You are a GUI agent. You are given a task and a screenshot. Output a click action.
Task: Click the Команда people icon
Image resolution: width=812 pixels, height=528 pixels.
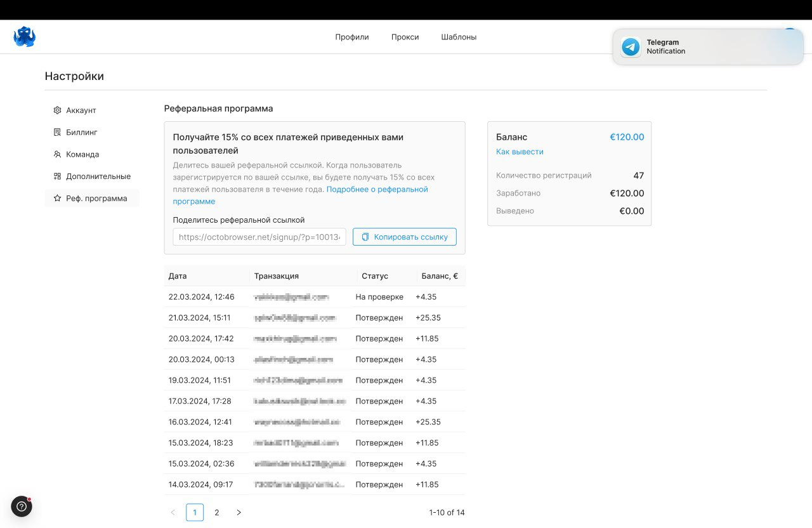[57, 154]
